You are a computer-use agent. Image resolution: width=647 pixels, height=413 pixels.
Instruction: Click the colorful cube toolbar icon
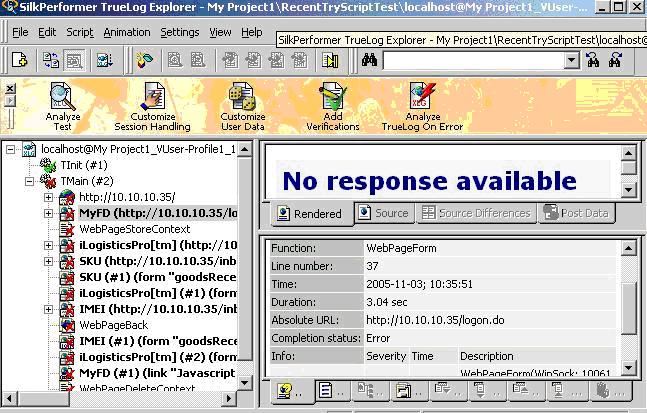point(145,60)
